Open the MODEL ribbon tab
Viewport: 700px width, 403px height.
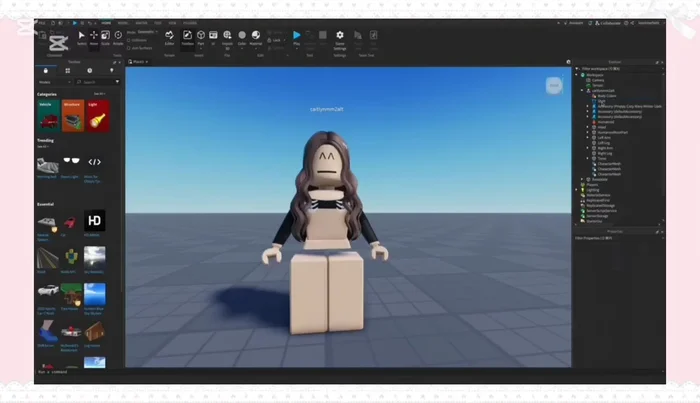123,23
